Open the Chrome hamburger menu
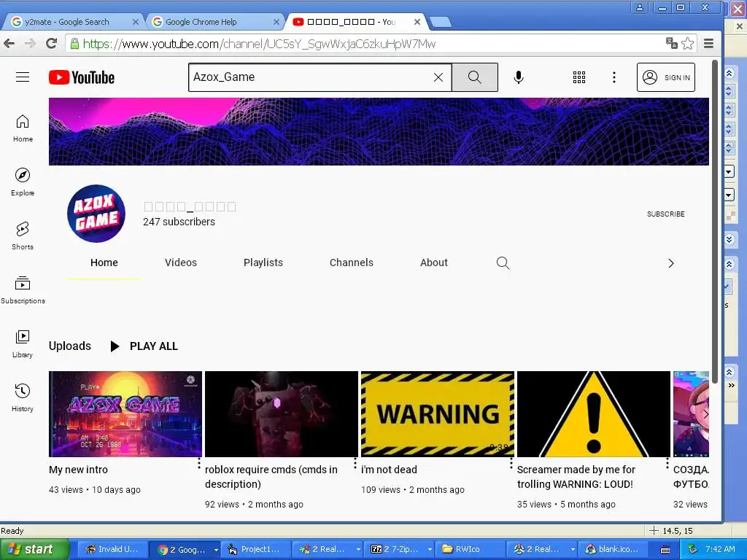Viewport: 747px width, 560px height. coord(708,44)
